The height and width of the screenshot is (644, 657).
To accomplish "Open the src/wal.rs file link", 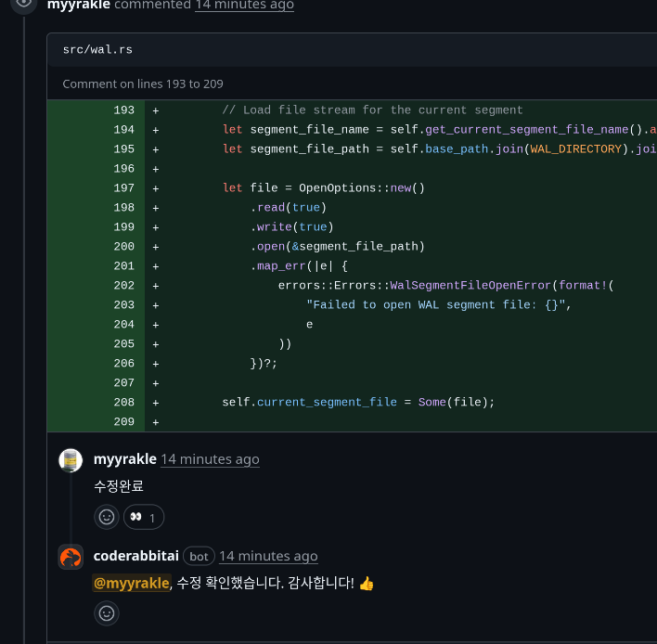I will click(90, 49).
